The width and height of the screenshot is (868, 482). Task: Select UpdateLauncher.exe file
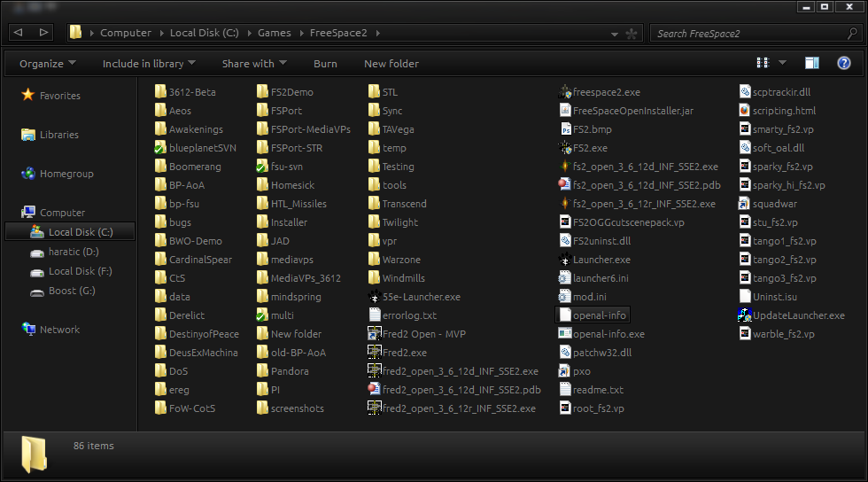click(x=792, y=315)
